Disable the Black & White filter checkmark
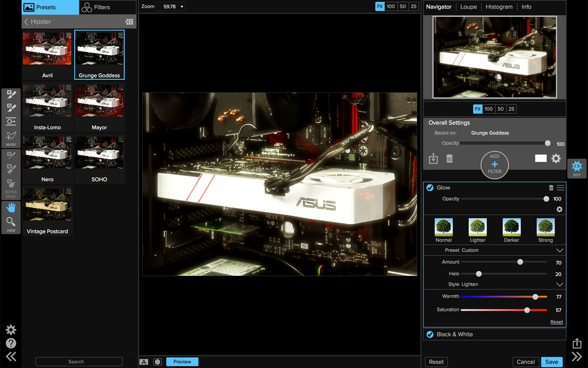 point(430,334)
